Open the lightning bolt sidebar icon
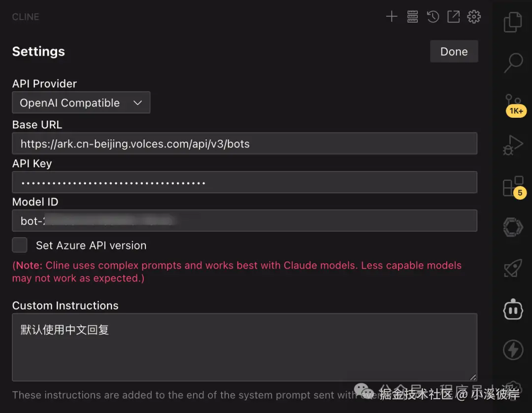This screenshot has width=532, height=413. point(513,349)
